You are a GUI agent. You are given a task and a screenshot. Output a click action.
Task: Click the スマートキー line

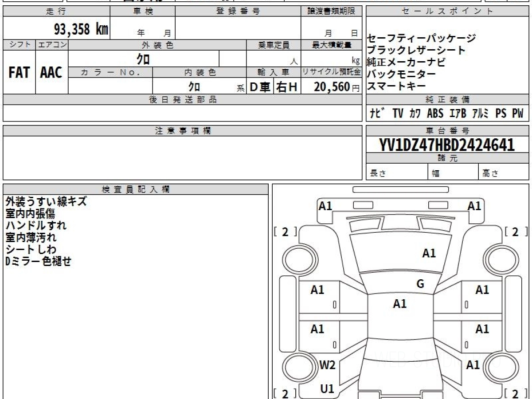(x=396, y=86)
